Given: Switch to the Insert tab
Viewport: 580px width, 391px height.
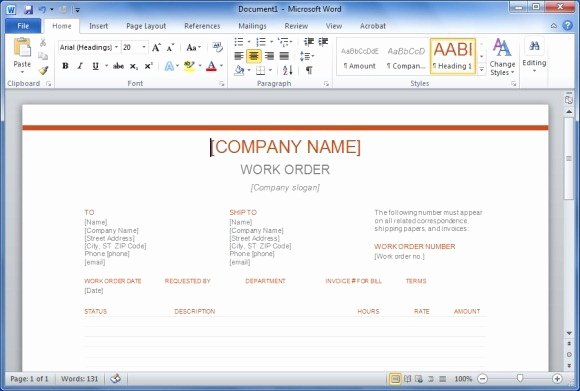Looking at the screenshot, I should 98,26.
